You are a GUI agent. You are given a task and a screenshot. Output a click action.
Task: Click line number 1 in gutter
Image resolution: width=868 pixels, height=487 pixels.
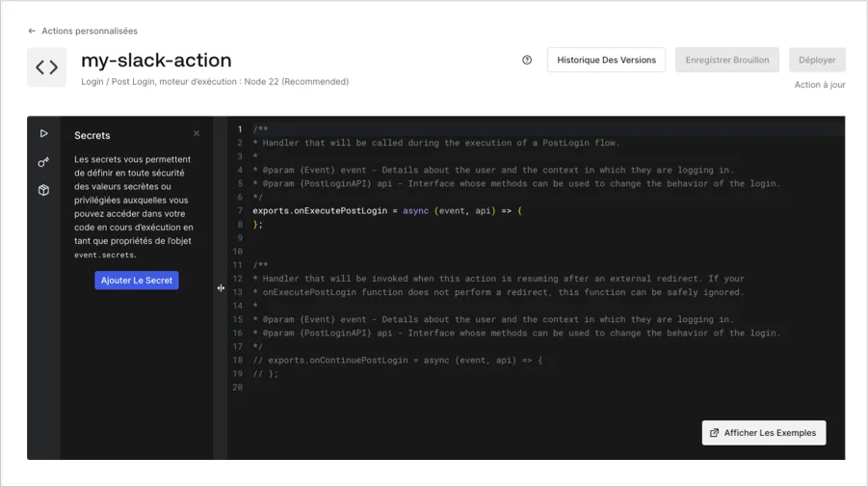(240, 129)
